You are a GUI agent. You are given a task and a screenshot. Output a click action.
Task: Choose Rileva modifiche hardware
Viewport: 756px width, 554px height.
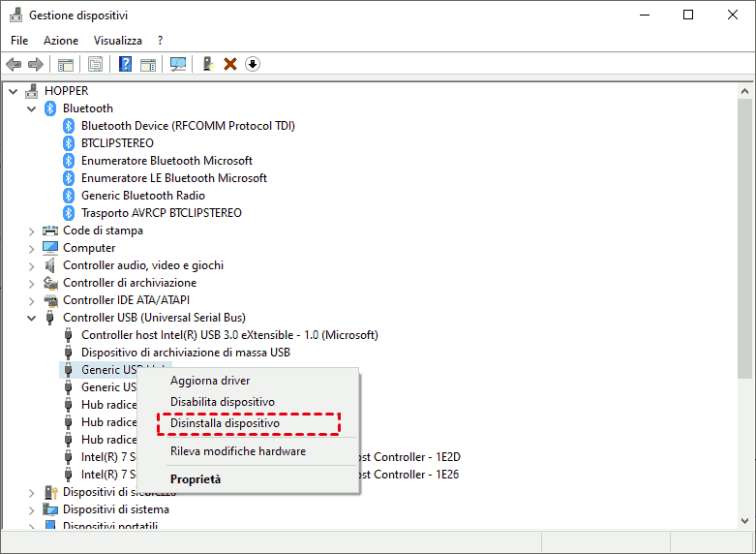click(x=249, y=451)
